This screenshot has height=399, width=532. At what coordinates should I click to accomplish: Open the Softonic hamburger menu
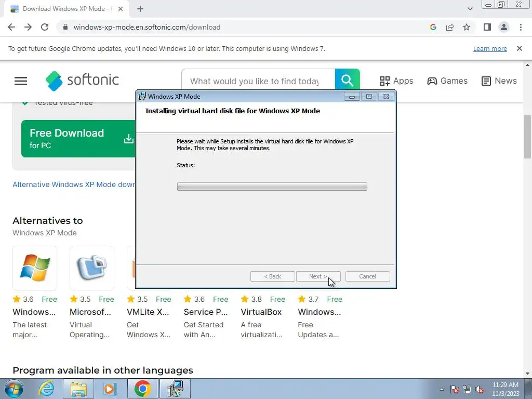pos(21,81)
